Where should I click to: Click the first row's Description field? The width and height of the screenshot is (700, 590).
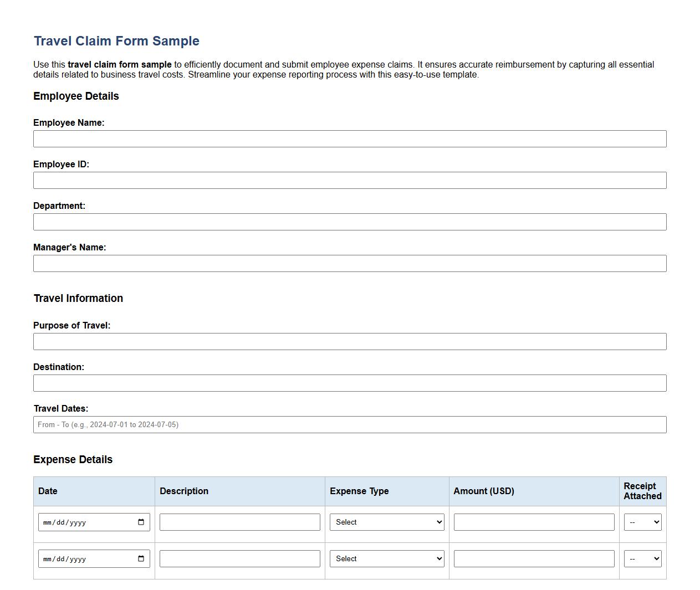(239, 521)
